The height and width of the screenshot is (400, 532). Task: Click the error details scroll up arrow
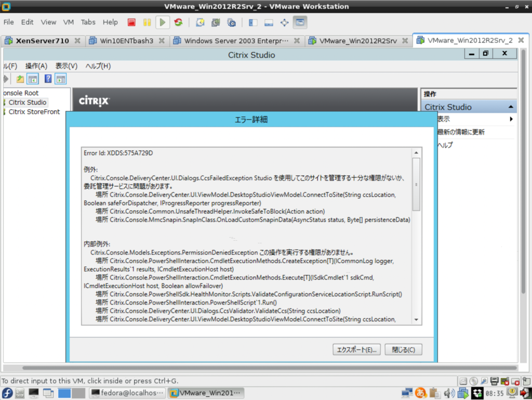(x=416, y=153)
